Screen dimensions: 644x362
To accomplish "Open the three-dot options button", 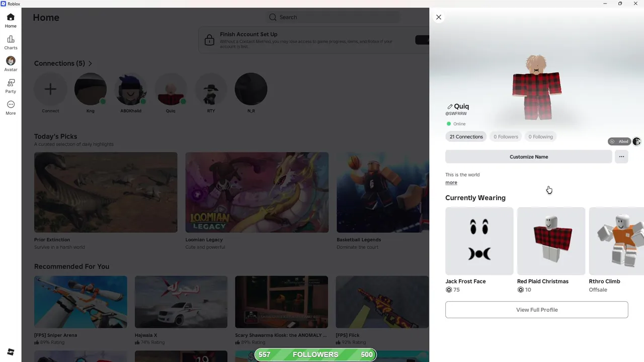I will (621, 157).
